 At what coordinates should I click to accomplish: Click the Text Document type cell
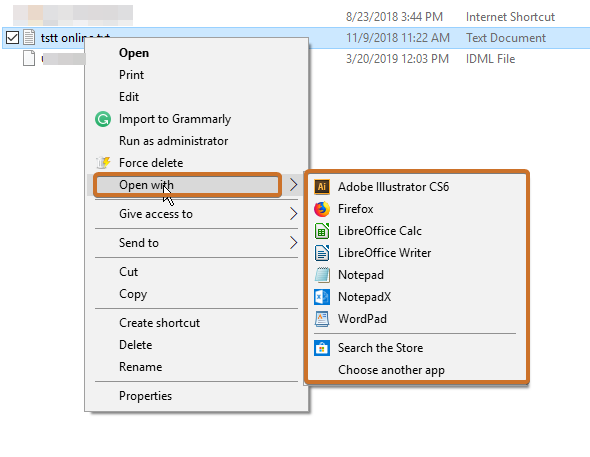506,38
